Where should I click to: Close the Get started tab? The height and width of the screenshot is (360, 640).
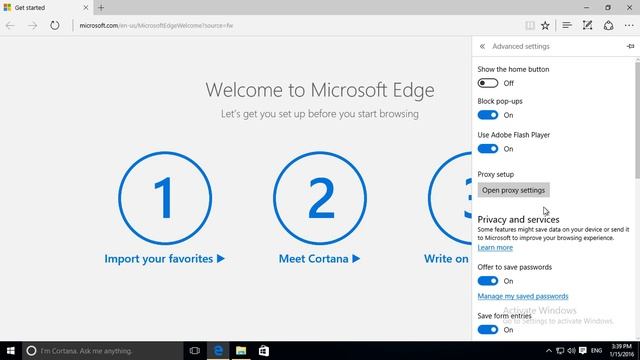tap(86, 7)
